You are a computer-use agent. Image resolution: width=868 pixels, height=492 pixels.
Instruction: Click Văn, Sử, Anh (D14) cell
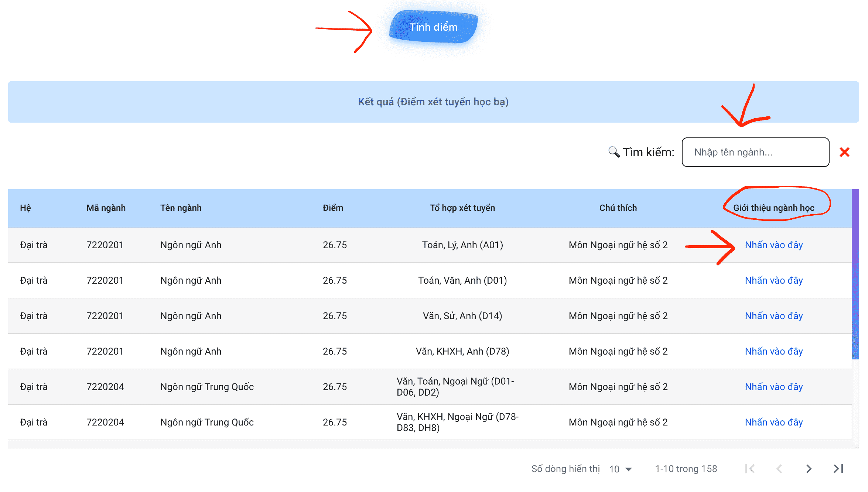click(x=462, y=316)
